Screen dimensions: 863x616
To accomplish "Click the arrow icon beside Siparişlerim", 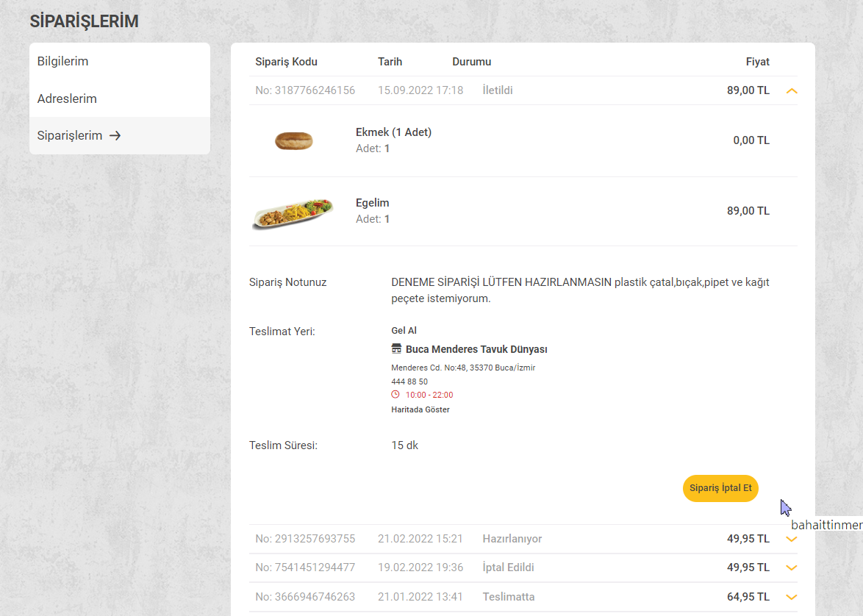I will click(x=115, y=136).
